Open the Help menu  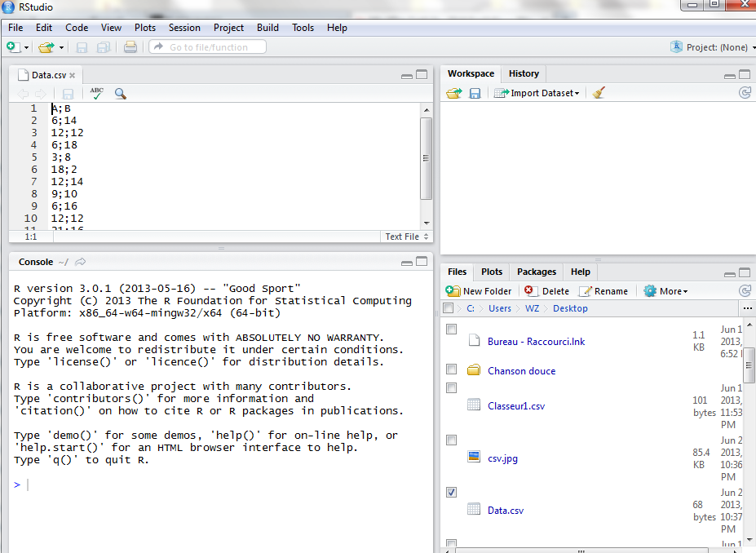pyautogui.click(x=337, y=28)
